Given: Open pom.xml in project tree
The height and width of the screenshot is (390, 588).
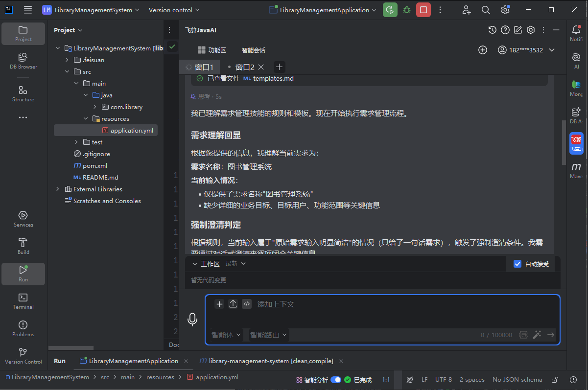Looking at the screenshot, I should (94, 165).
